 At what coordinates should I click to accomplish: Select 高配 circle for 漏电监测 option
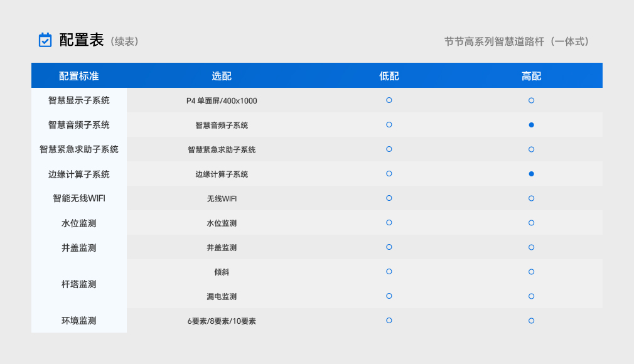531,296
